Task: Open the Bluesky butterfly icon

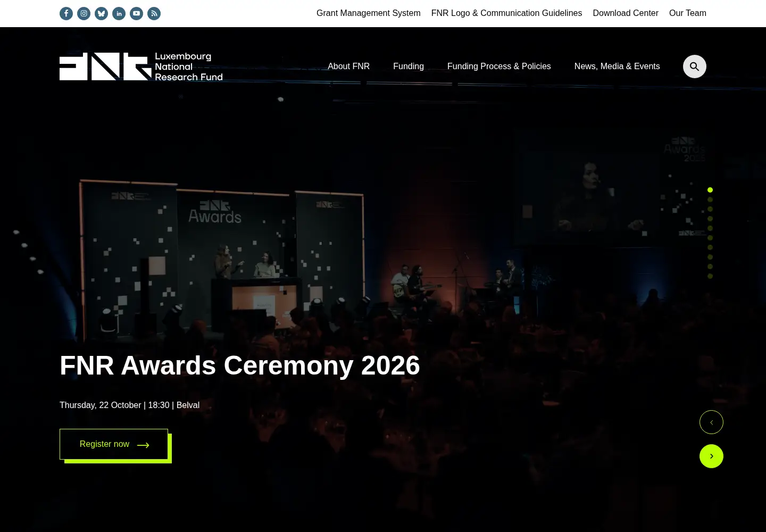Action: point(101,13)
